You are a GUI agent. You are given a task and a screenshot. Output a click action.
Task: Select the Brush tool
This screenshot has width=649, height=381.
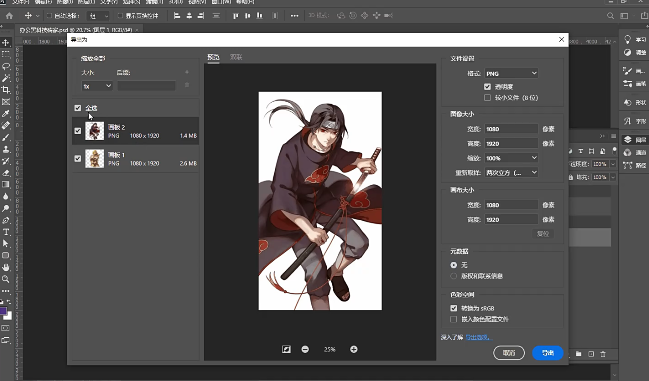[x=6, y=137]
